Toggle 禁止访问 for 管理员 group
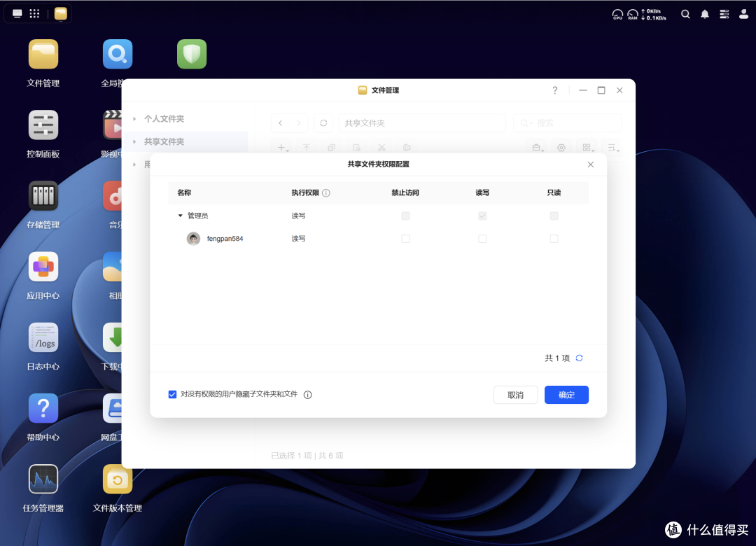Image resolution: width=756 pixels, height=546 pixels. pos(405,216)
